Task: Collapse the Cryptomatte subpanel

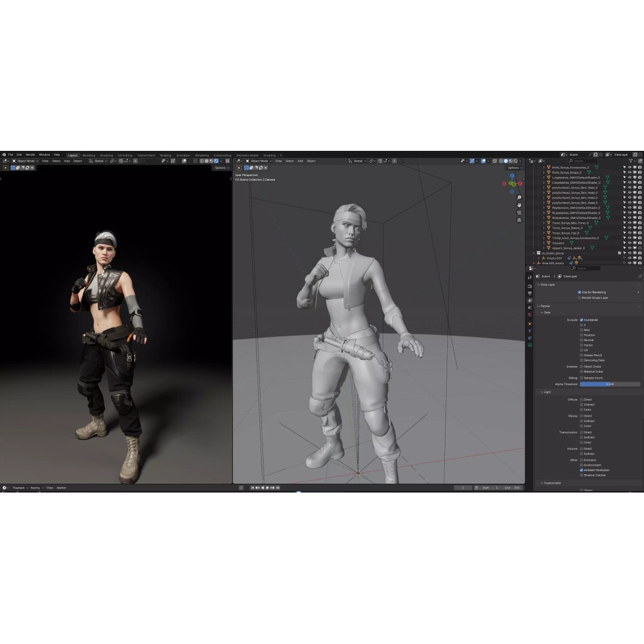Action: (551, 483)
